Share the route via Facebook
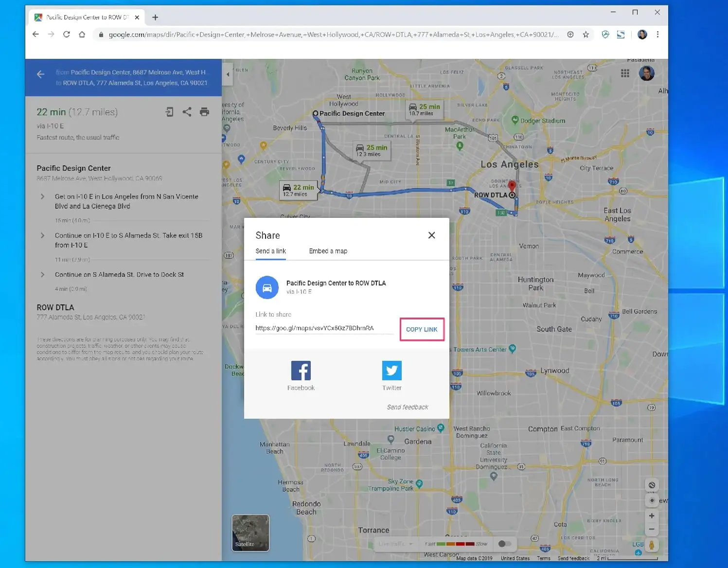The height and width of the screenshot is (568, 728). pyautogui.click(x=301, y=371)
